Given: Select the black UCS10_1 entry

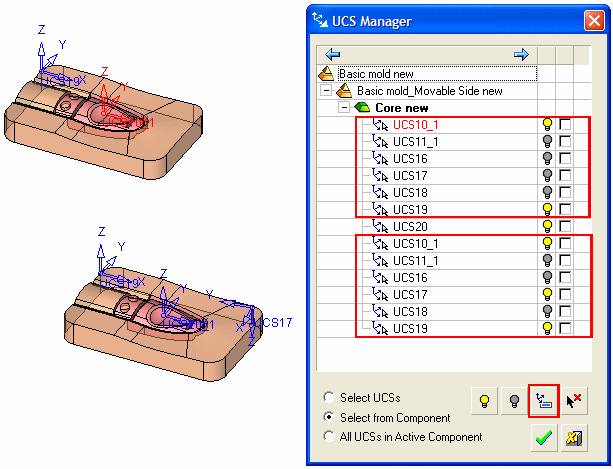Looking at the screenshot, I should 416,244.
